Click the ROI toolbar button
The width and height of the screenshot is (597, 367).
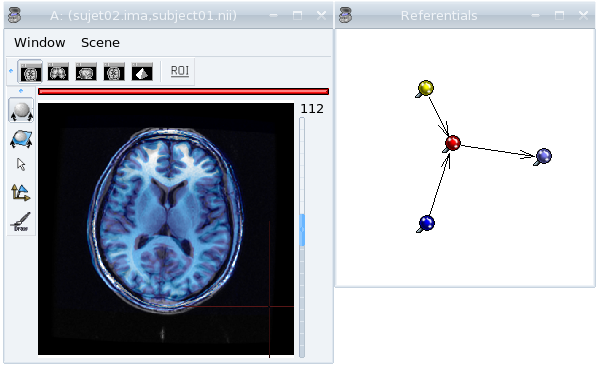pyautogui.click(x=180, y=71)
